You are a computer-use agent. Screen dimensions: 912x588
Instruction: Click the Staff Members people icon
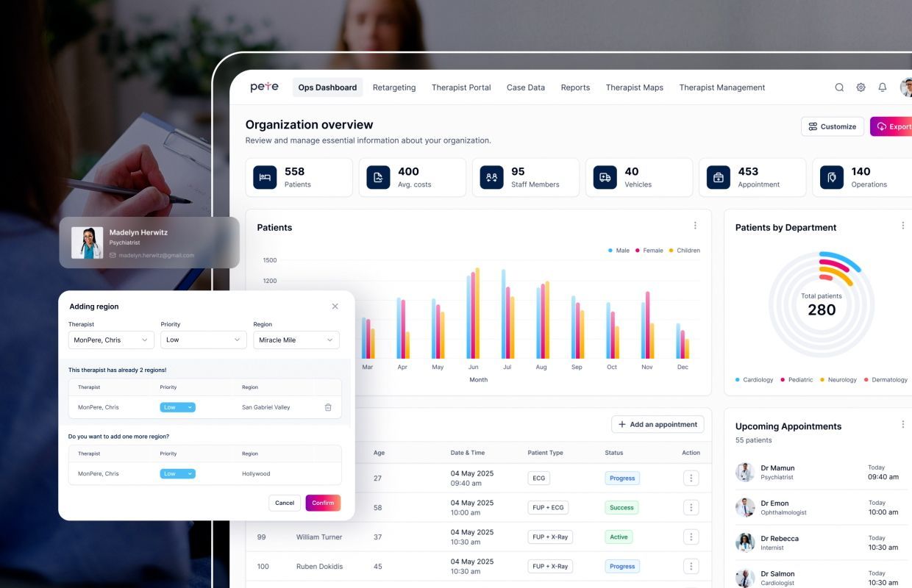491,177
